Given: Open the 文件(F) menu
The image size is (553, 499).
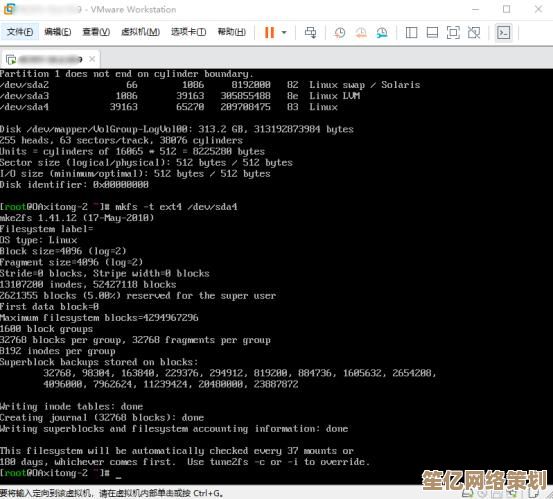Looking at the screenshot, I should [x=20, y=32].
